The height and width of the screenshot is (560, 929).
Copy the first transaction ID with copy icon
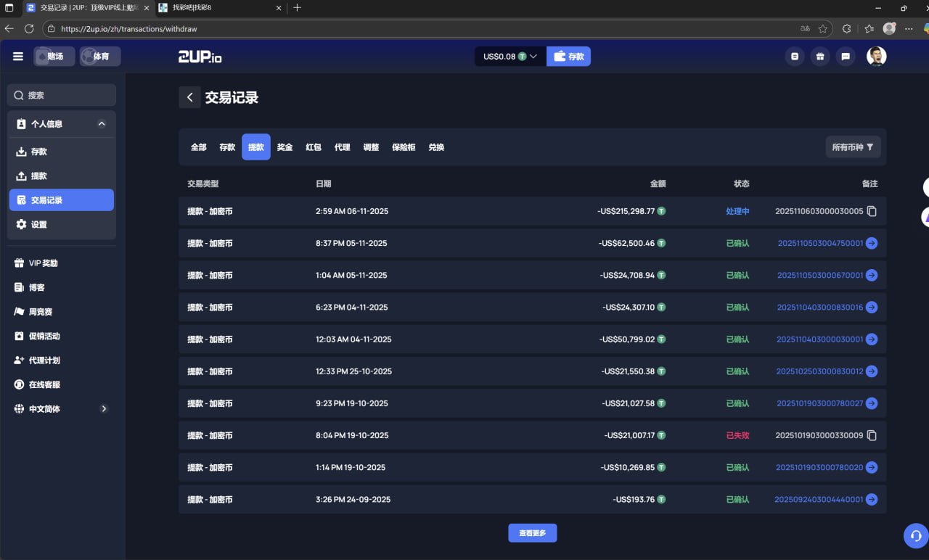point(872,211)
